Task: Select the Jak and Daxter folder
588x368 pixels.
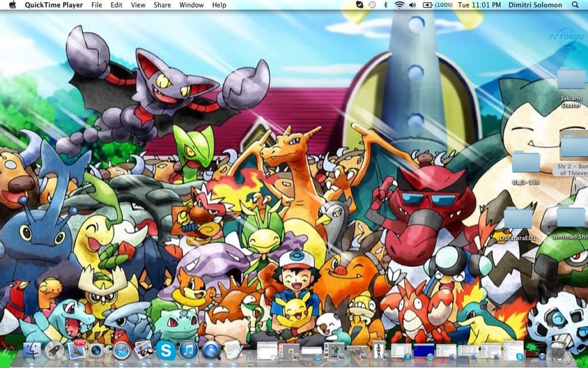Action: coord(571,87)
